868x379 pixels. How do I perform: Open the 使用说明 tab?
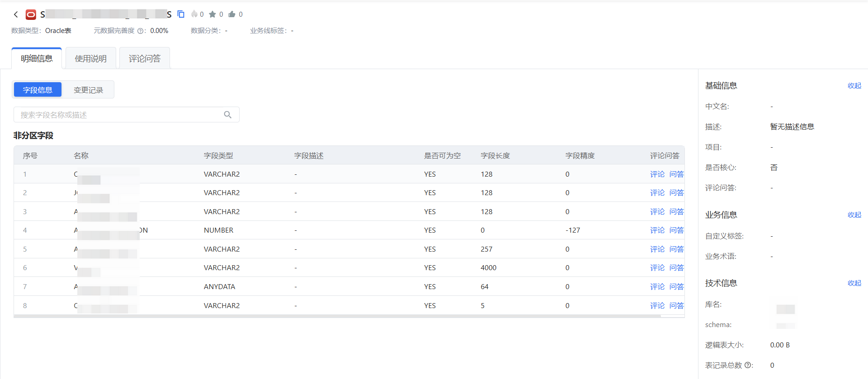90,59
